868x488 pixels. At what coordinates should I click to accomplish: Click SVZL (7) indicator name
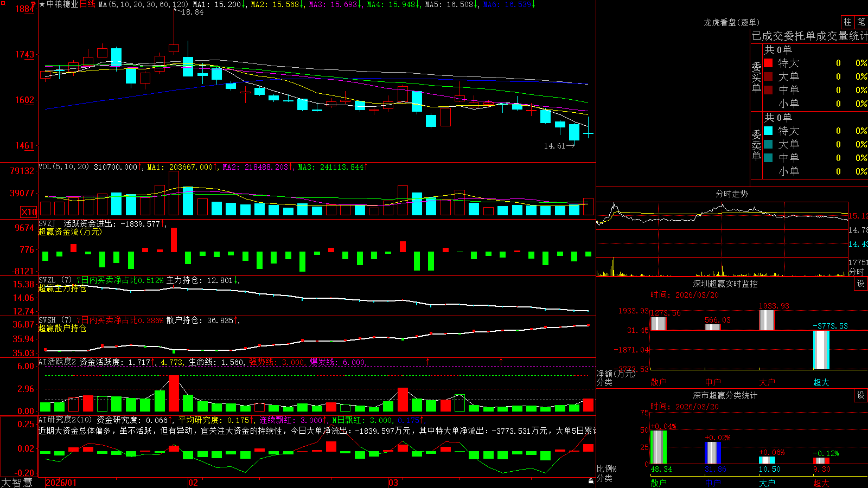55,280
